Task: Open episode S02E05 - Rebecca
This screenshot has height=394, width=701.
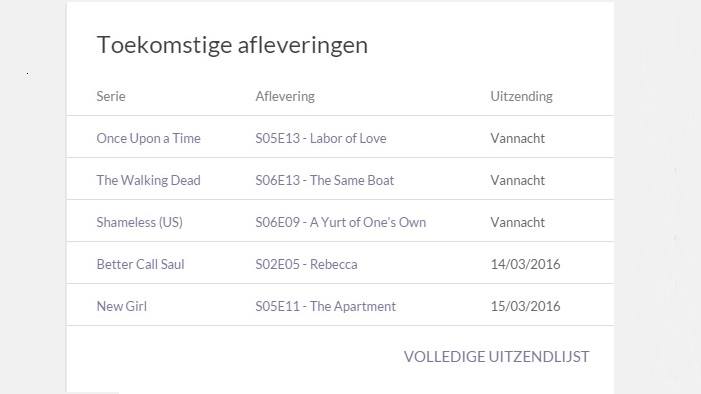Action: (x=306, y=264)
